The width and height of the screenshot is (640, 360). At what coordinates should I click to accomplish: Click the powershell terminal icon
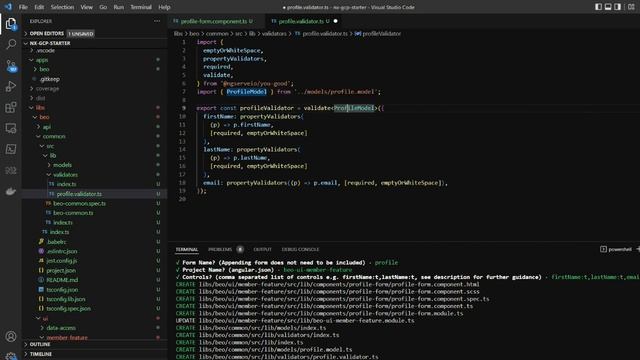tap(603, 249)
